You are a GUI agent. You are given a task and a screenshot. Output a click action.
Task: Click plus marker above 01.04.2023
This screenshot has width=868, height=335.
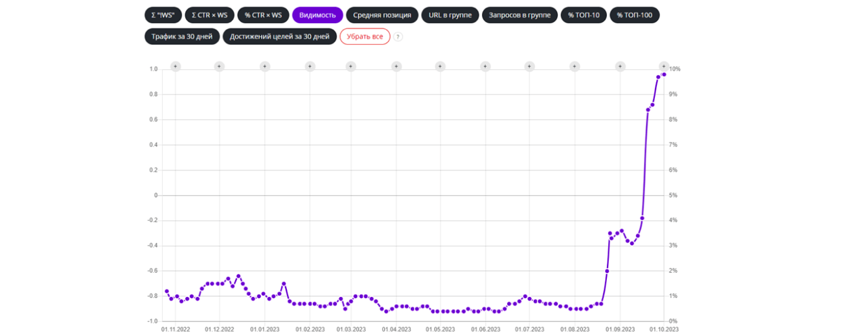coord(396,66)
